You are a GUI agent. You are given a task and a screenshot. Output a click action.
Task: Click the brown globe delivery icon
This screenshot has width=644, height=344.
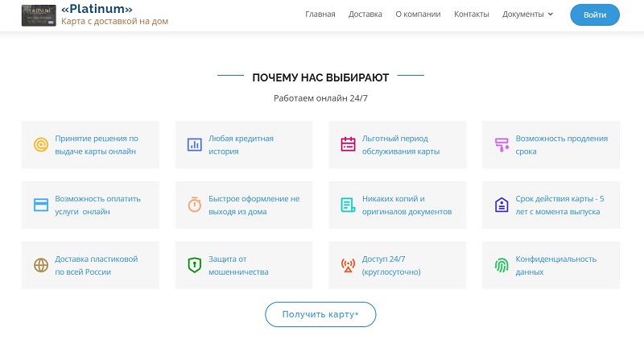41,265
